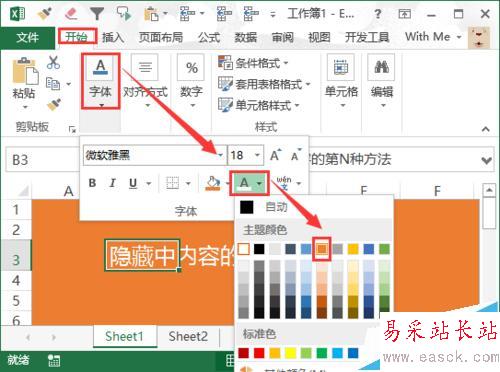
Task: Switch to the Home (开始) tab
Action: (x=77, y=37)
